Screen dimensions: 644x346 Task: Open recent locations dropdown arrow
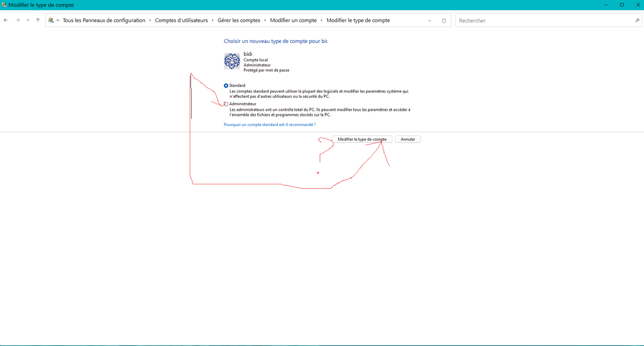(x=28, y=21)
